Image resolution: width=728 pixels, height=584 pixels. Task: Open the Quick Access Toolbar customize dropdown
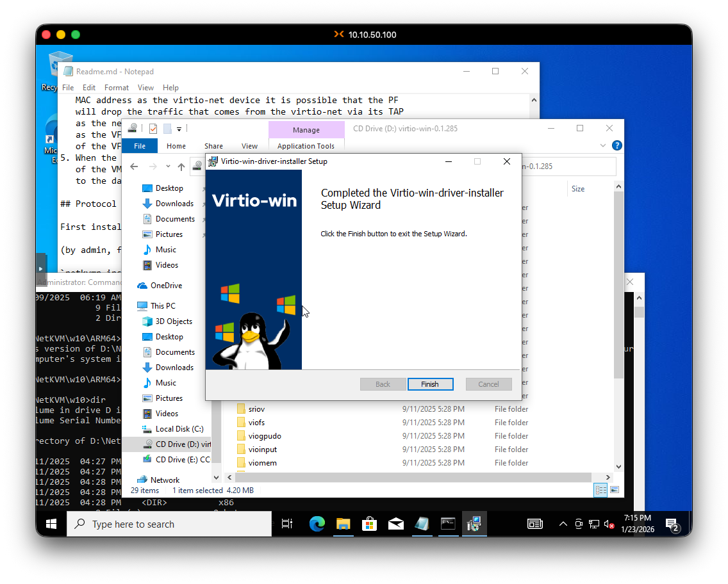179,129
